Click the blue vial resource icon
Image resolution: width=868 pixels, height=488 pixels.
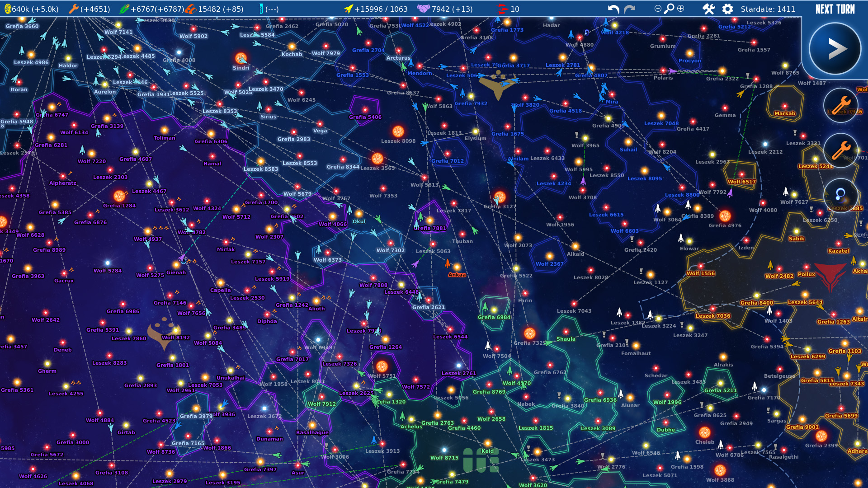click(x=261, y=8)
